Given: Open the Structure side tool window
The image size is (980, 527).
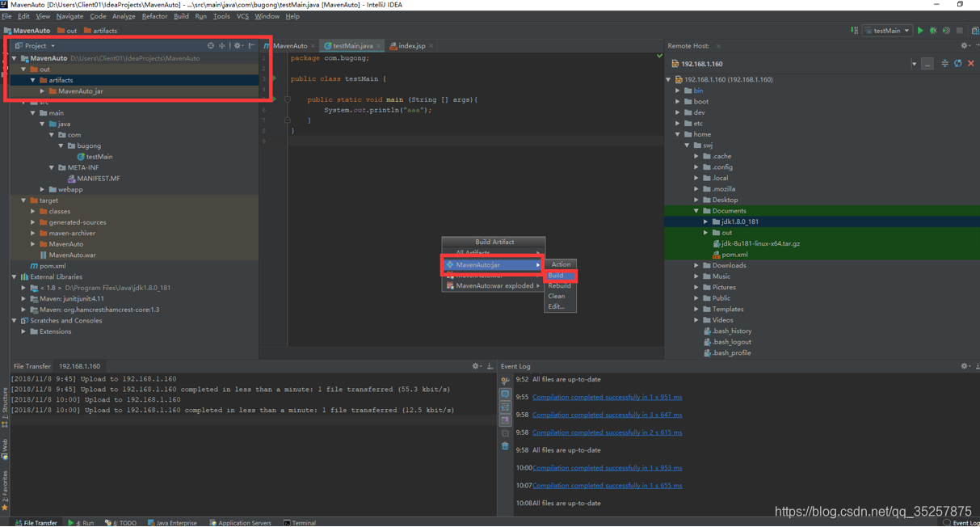Looking at the screenshot, I should pyautogui.click(x=5, y=407).
